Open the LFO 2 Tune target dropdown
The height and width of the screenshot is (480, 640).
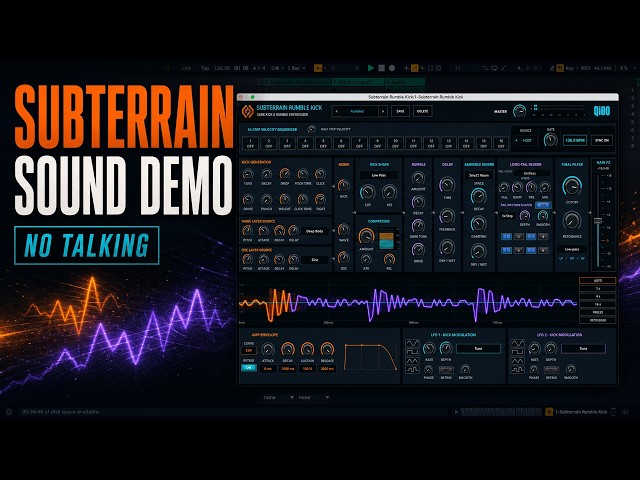[583, 349]
